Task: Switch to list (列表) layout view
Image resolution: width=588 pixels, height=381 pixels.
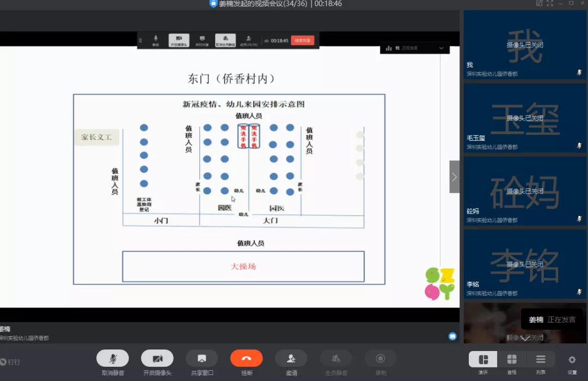Action: click(541, 360)
